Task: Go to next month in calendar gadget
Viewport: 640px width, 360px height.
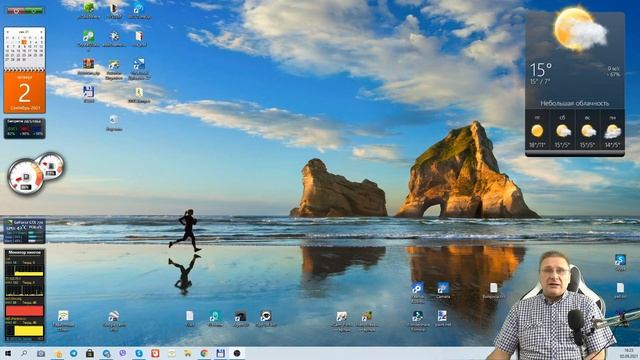Action: 42,31
